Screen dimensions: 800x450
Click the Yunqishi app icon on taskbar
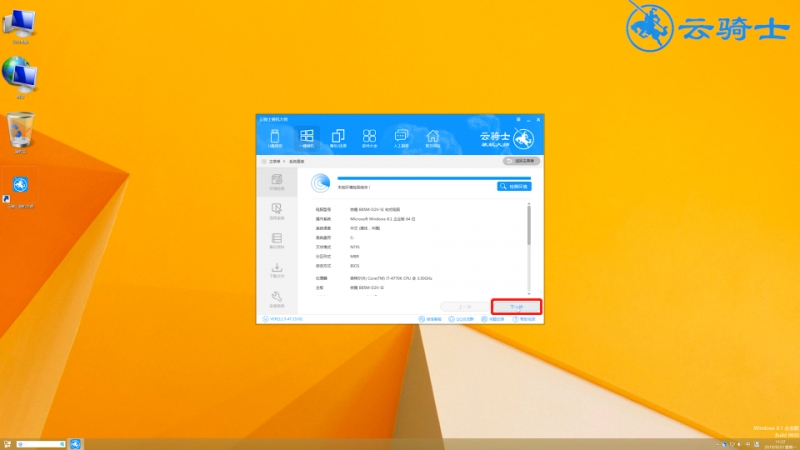point(76,444)
